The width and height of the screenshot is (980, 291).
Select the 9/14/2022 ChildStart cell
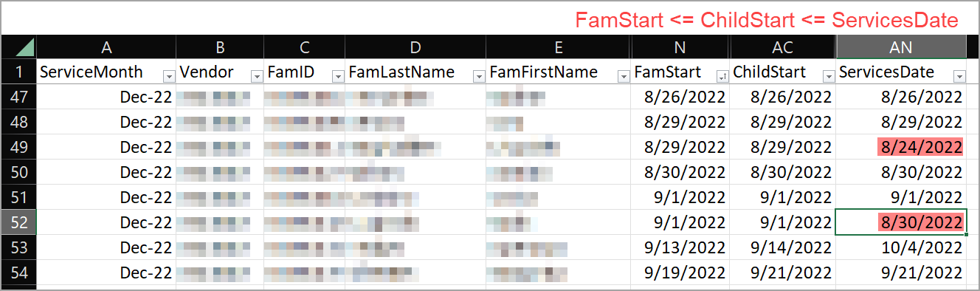(783, 247)
